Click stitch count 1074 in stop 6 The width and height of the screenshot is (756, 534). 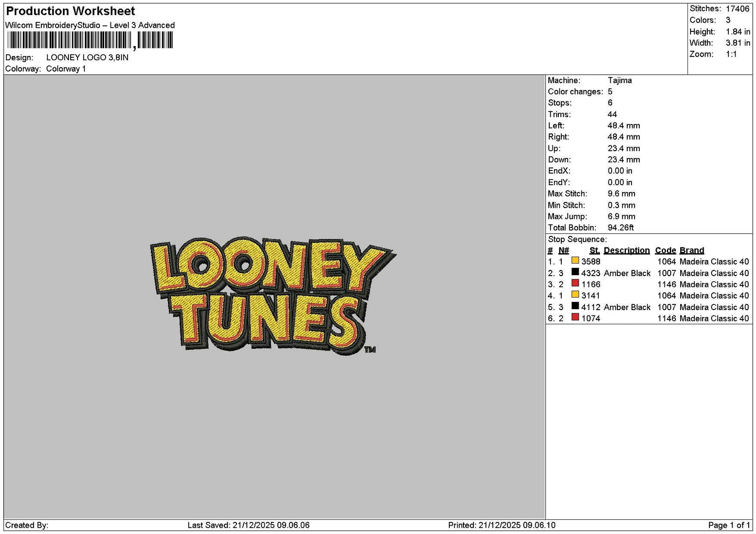point(591,319)
